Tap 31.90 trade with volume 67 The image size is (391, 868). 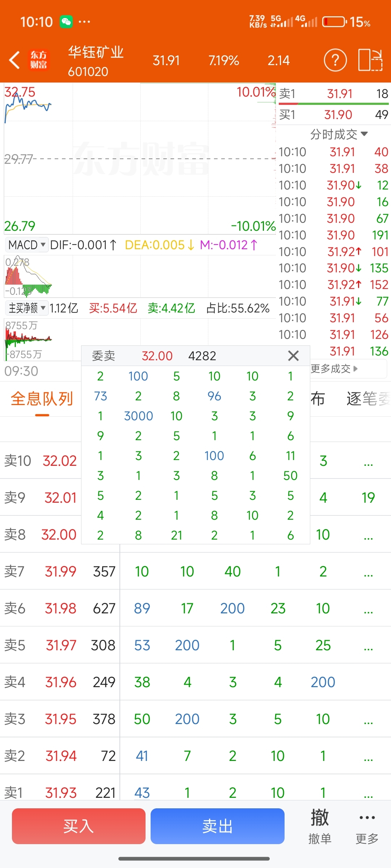point(334,218)
